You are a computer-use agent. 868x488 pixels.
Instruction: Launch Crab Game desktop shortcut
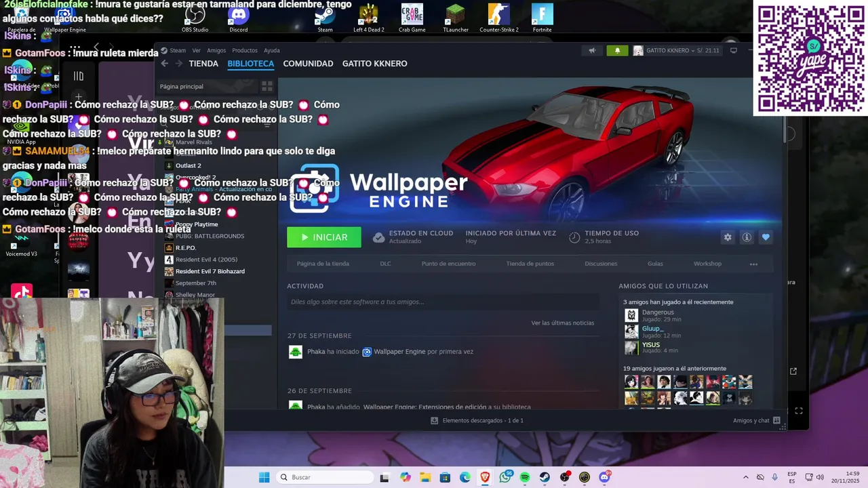(412, 18)
